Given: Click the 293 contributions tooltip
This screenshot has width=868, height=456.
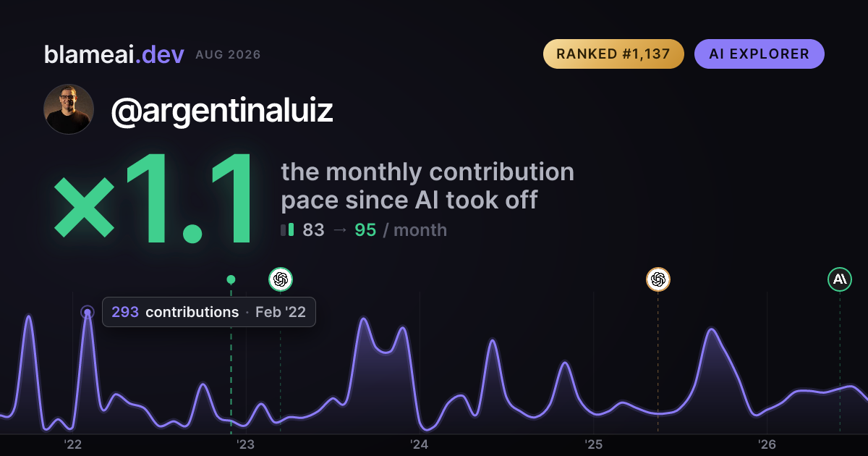Looking at the screenshot, I should 209,312.
